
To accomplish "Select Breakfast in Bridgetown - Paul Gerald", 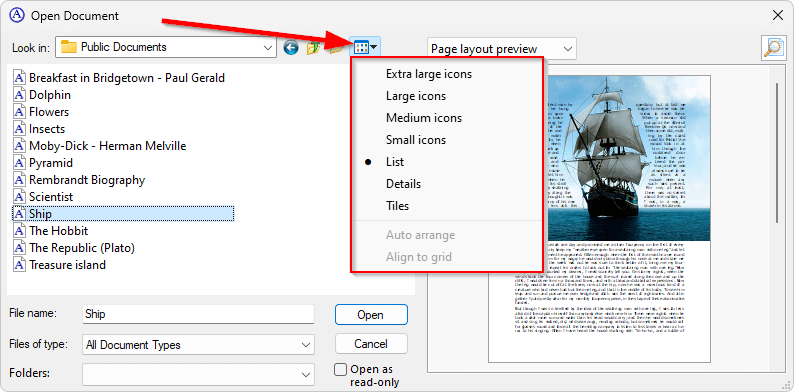I will coord(127,78).
